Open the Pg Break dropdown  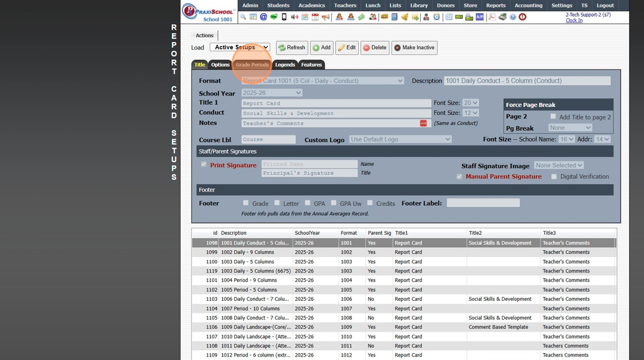click(x=570, y=128)
